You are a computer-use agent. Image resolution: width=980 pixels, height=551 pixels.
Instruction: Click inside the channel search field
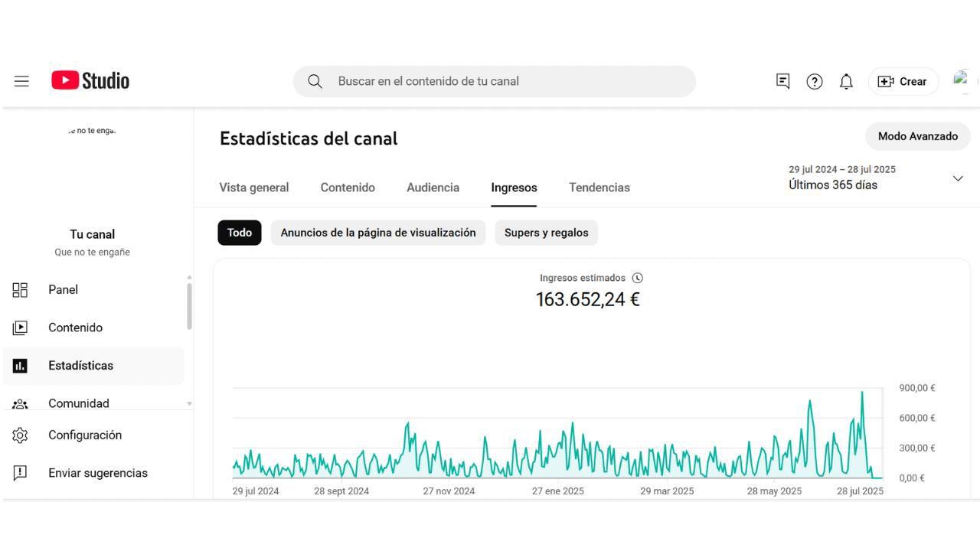(x=494, y=80)
